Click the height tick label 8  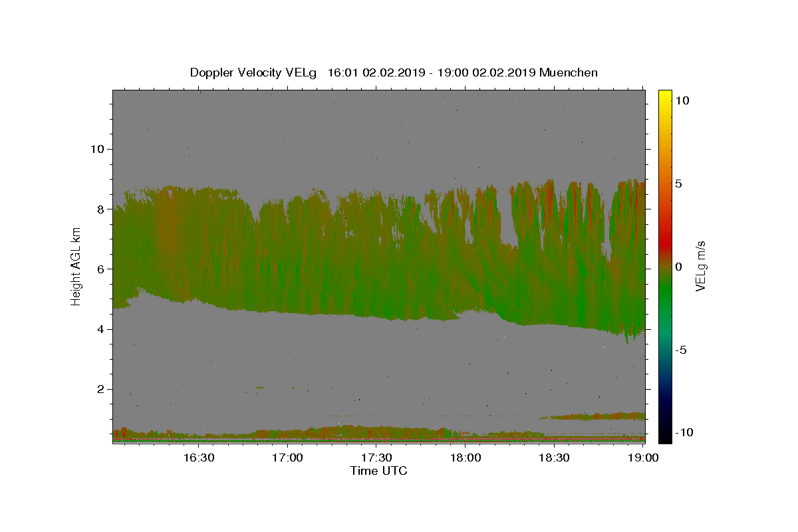[101, 209]
